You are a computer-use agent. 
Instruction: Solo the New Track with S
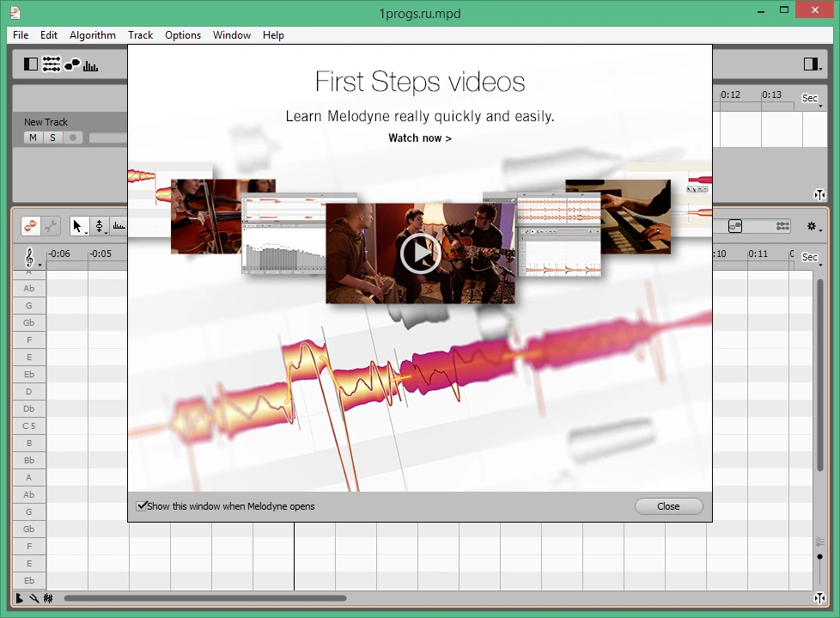[52, 138]
